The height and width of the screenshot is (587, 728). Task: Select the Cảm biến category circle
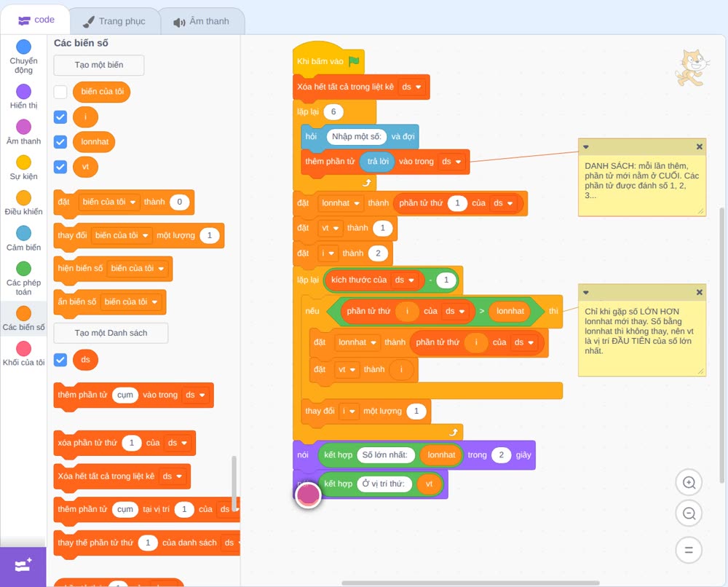pyautogui.click(x=24, y=233)
